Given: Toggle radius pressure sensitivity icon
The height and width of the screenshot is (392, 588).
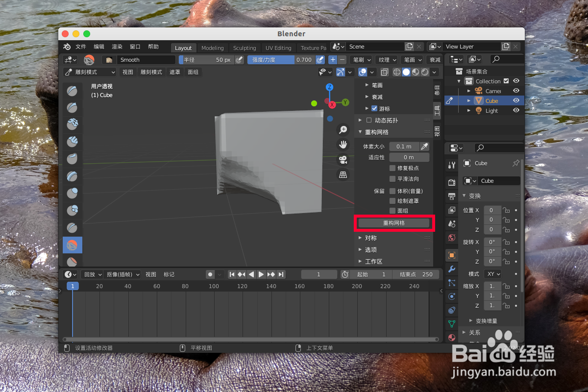Looking at the screenshot, I should (x=239, y=60).
